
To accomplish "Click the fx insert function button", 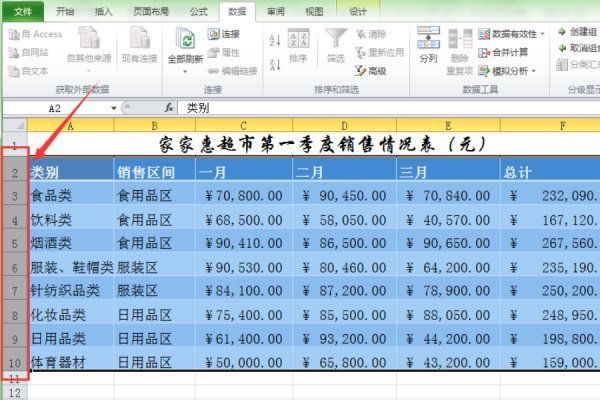I will pos(169,108).
